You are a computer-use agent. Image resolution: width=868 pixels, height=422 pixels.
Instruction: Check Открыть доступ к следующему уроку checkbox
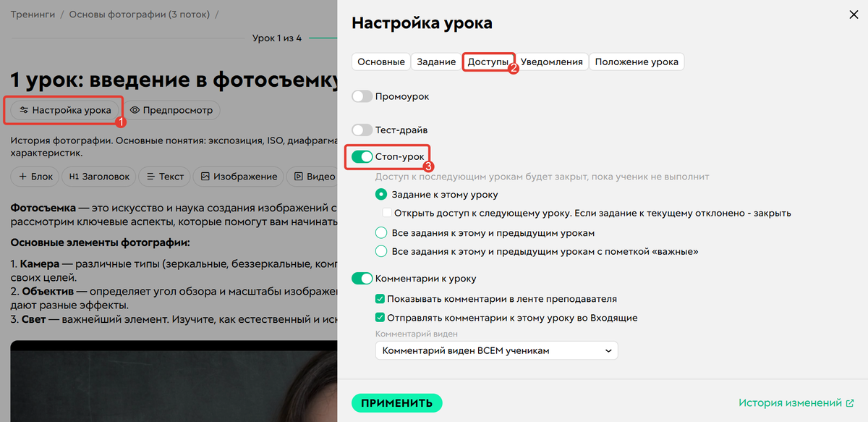388,211
